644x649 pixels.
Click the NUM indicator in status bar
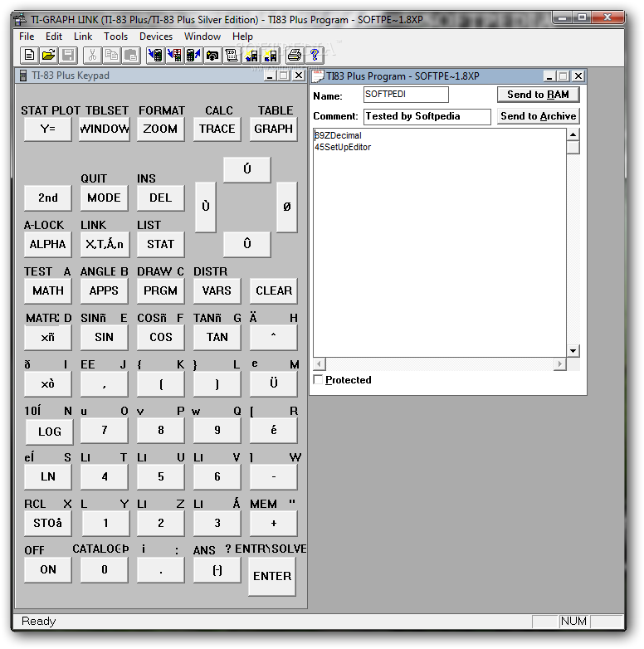click(x=573, y=622)
